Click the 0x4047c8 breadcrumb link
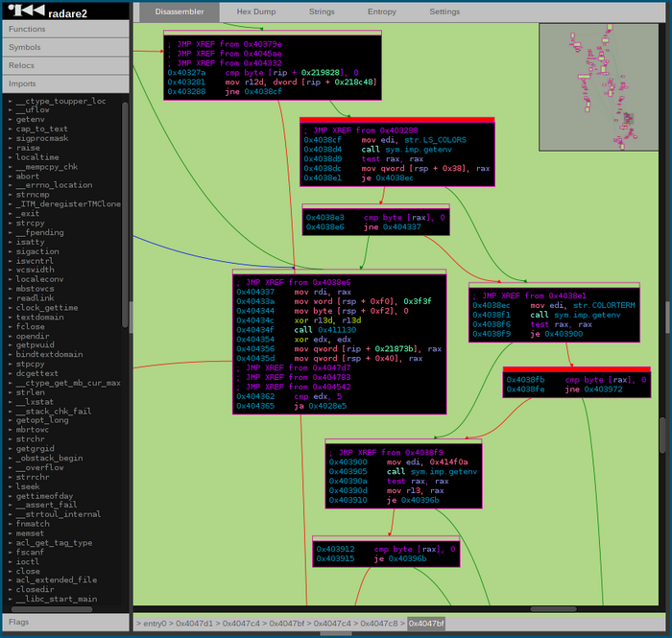Screen dimensions: 672x638 (379, 624)
